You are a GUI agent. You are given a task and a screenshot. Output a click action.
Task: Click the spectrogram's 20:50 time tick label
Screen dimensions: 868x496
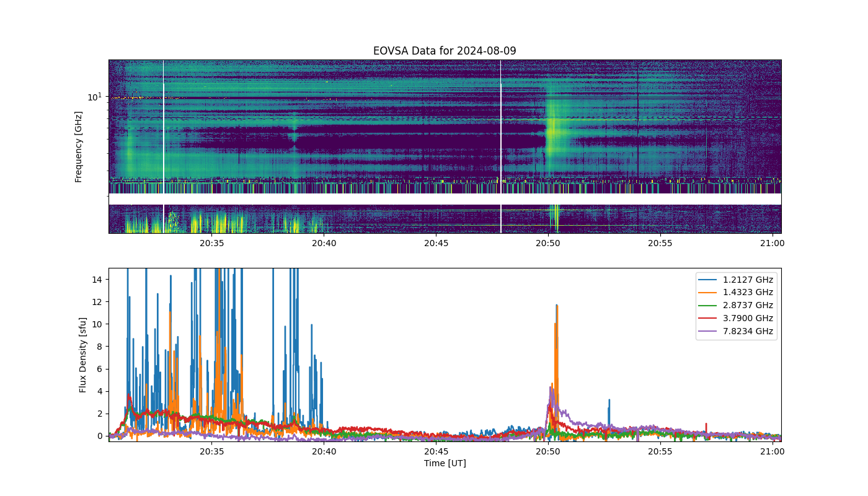coord(548,243)
